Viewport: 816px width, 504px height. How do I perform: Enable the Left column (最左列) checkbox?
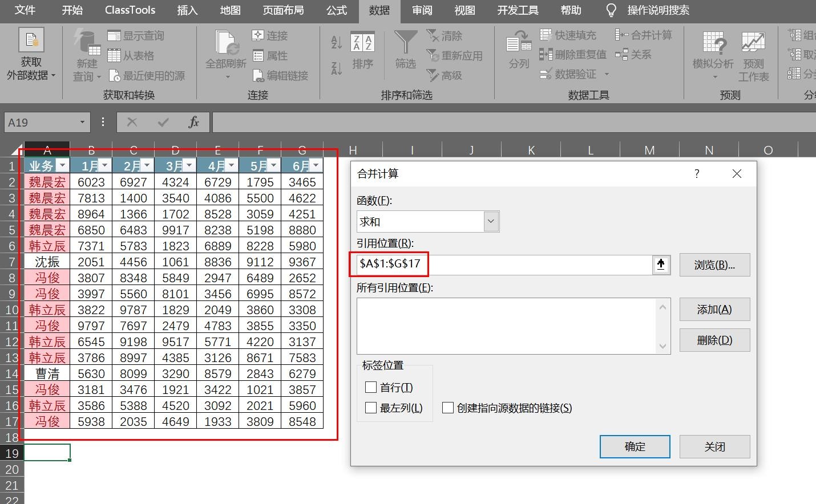point(371,408)
